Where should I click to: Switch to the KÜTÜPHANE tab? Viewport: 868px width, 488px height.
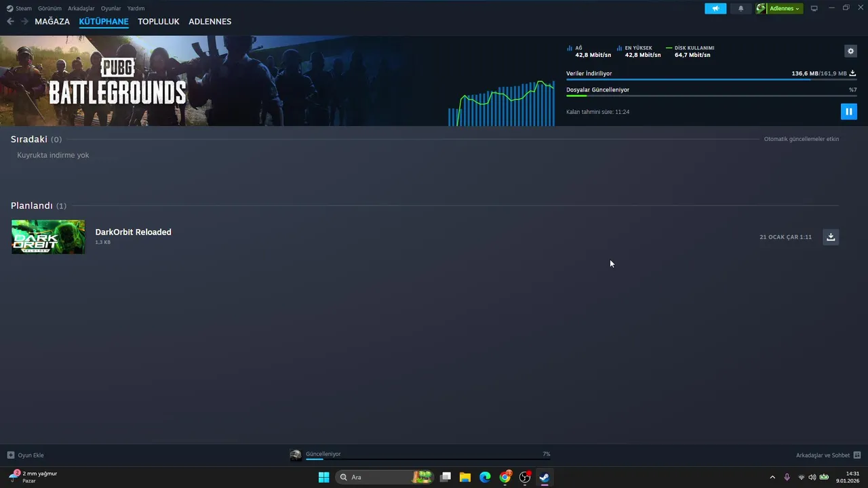(x=104, y=22)
